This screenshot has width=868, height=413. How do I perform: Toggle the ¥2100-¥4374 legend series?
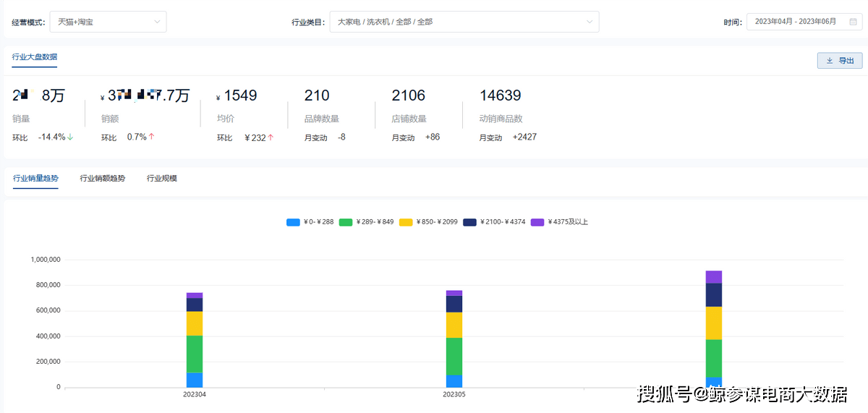(494, 222)
